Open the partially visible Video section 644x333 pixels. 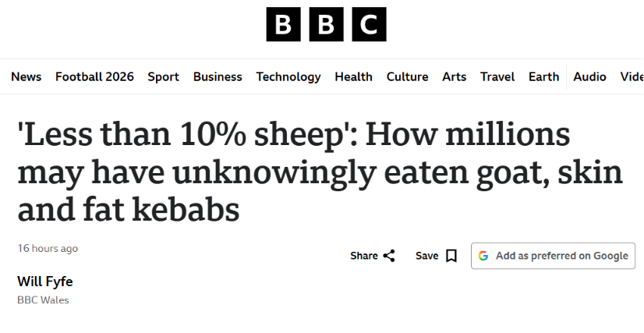(632, 76)
